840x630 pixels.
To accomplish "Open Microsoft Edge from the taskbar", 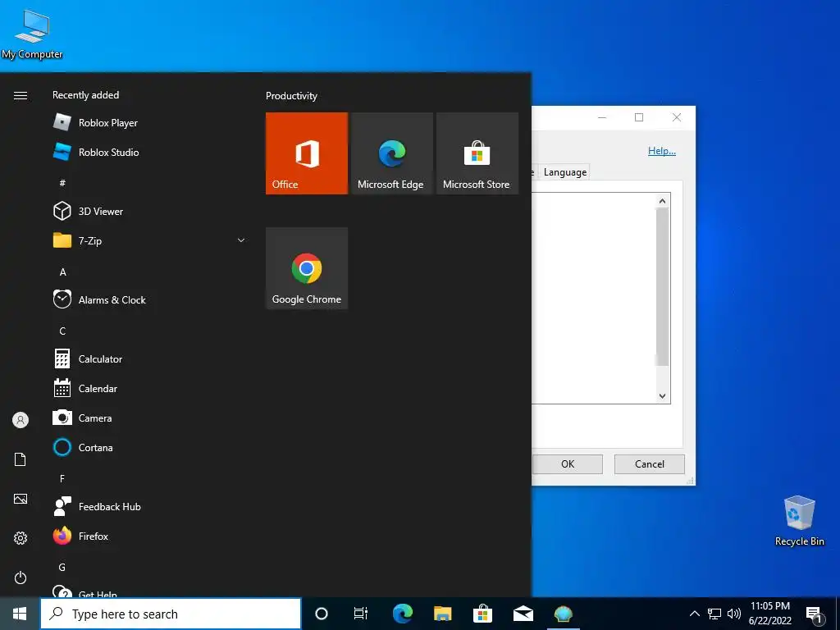I will tap(402, 614).
